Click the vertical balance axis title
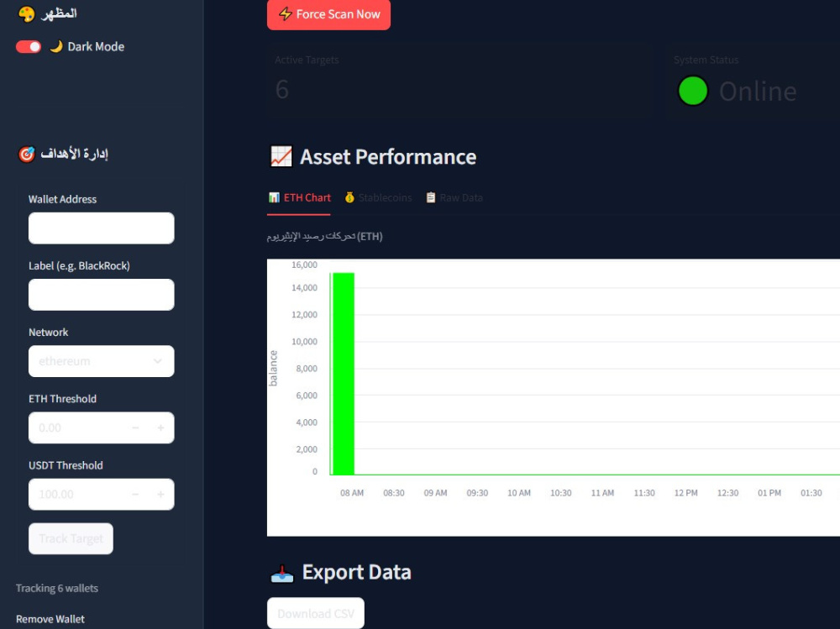This screenshot has height=629, width=840. coord(273,368)
